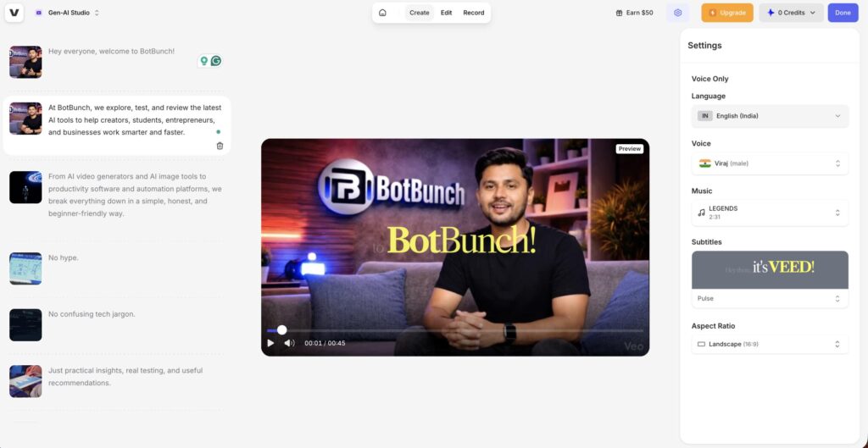The height and width of the screenshot is (448, 868).
Task: Go to the Home icon
Action: (x=382, y=13)
